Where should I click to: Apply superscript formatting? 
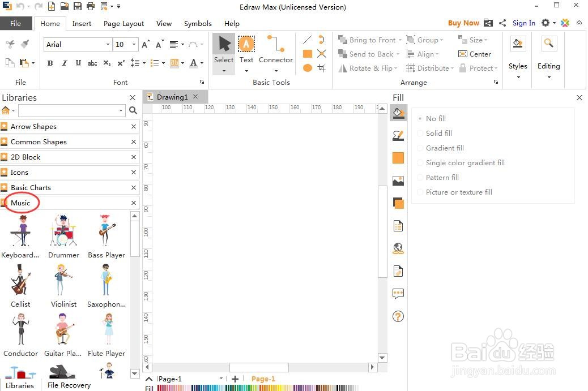click(121, 63)
